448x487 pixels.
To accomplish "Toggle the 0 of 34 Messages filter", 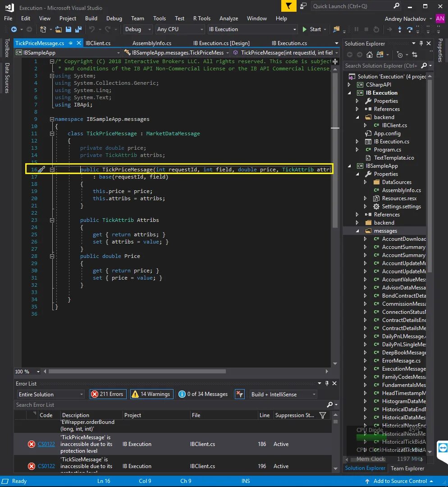I will 203,394.
